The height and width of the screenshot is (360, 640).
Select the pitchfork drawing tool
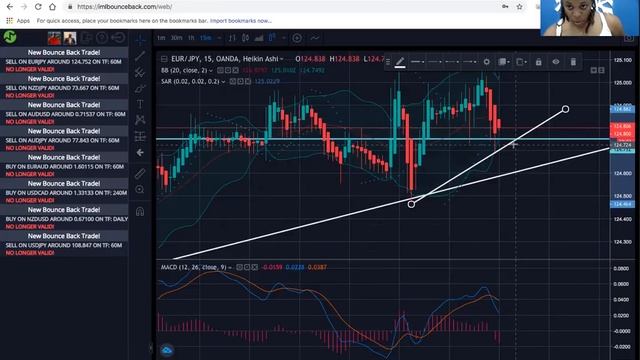click(x=140, y=72)
